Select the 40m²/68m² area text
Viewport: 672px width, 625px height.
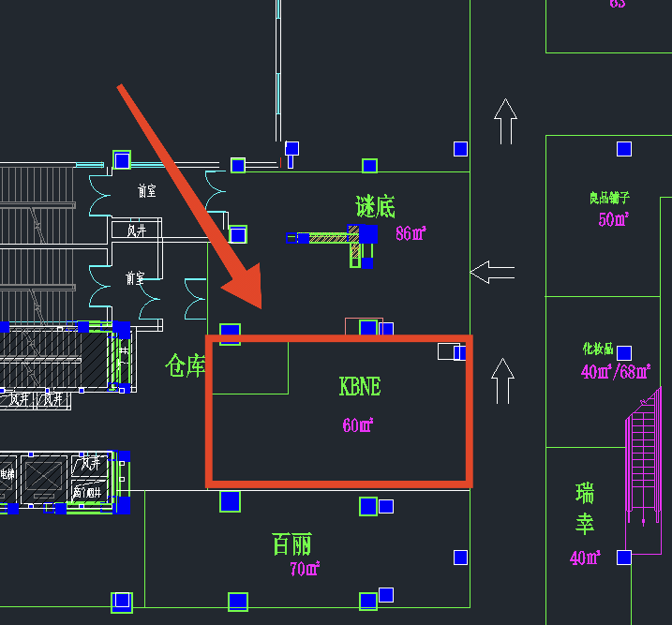[615, 371]
